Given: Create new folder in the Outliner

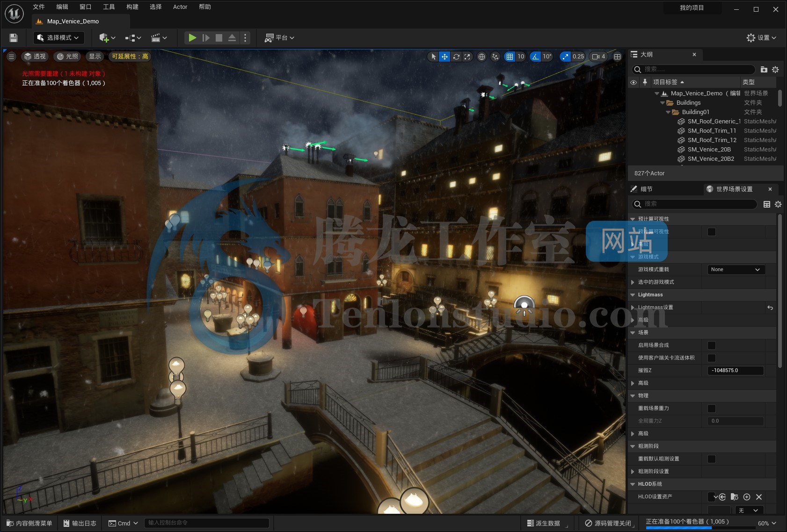Looking at the screenshot, I should (764, 70).
